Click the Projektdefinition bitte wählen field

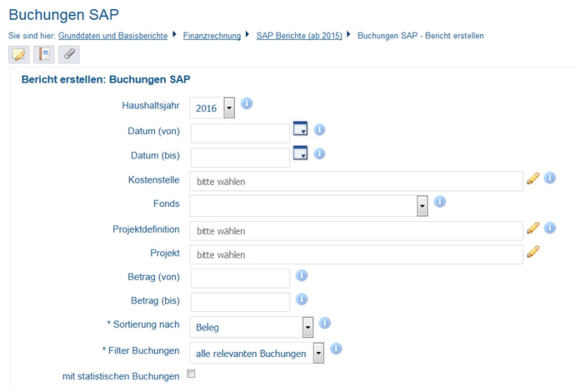coord(356,231)
